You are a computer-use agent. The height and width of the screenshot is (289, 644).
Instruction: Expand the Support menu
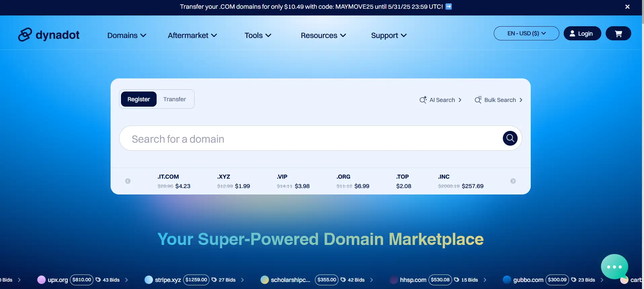pyautogui.click(x=389, y=35)
